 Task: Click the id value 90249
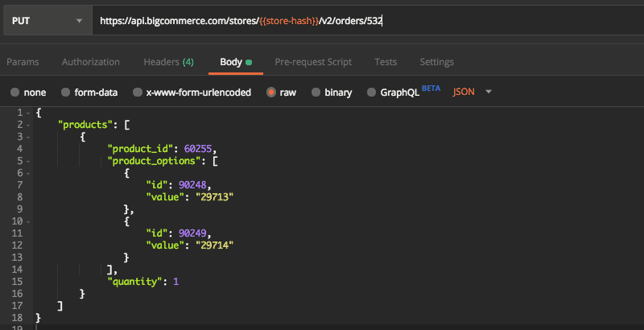(192, 233)
